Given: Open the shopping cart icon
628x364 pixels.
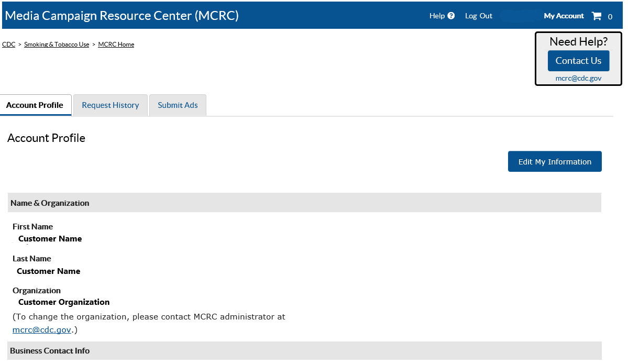Looking at the screenshot, I should pyautogui.click(x=597, y=16).
